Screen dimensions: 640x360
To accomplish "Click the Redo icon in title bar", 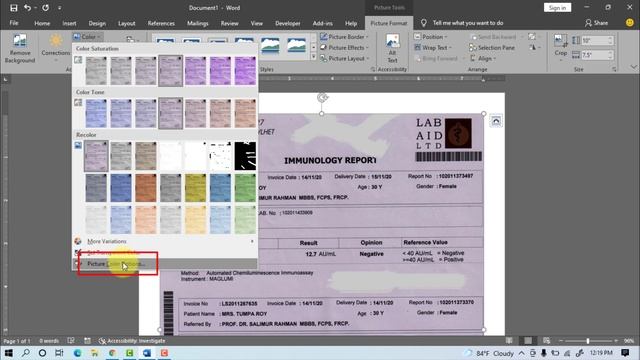I will coord(45,8).
